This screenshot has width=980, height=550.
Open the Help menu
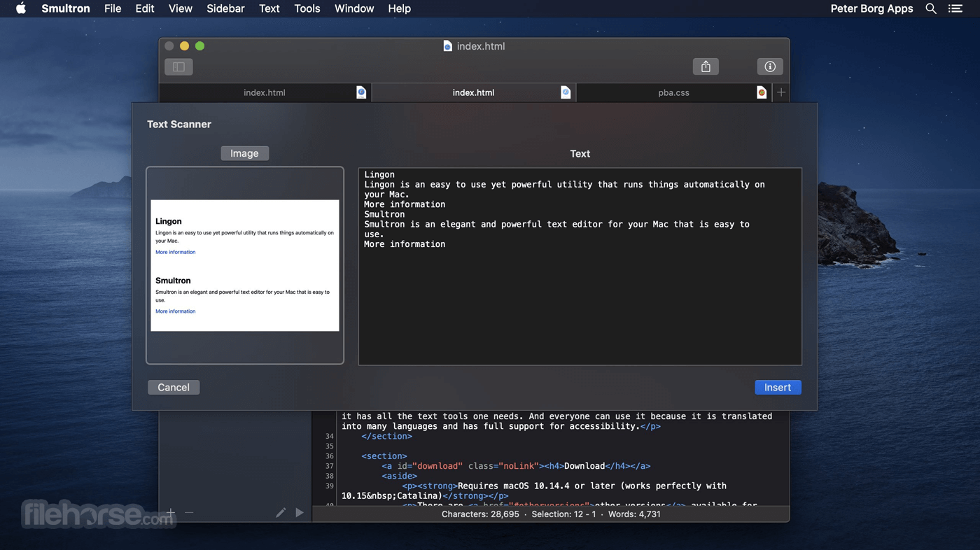pos(400,8)
